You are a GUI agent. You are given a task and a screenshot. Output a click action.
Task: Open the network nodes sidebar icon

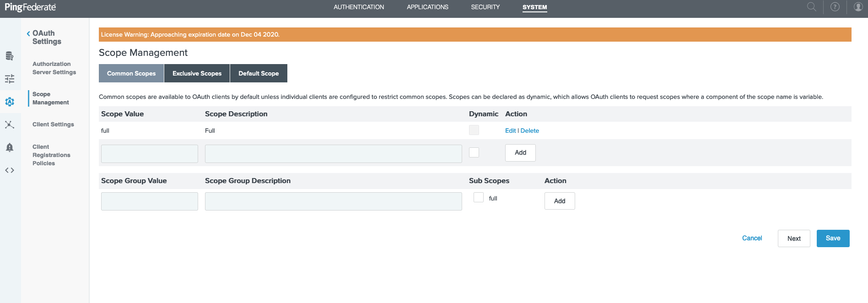tap(9, 124)
